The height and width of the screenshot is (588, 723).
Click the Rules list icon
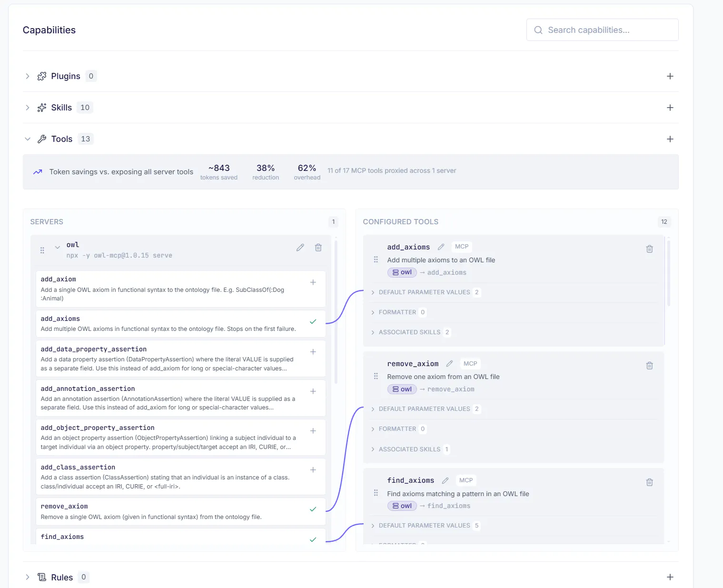42,577
